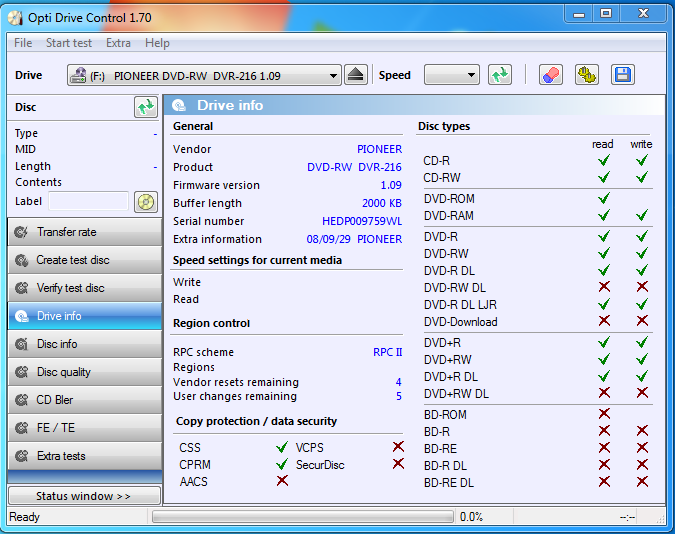
Task: Click the Disc info sidebar icon
Action: coord(21,344)
